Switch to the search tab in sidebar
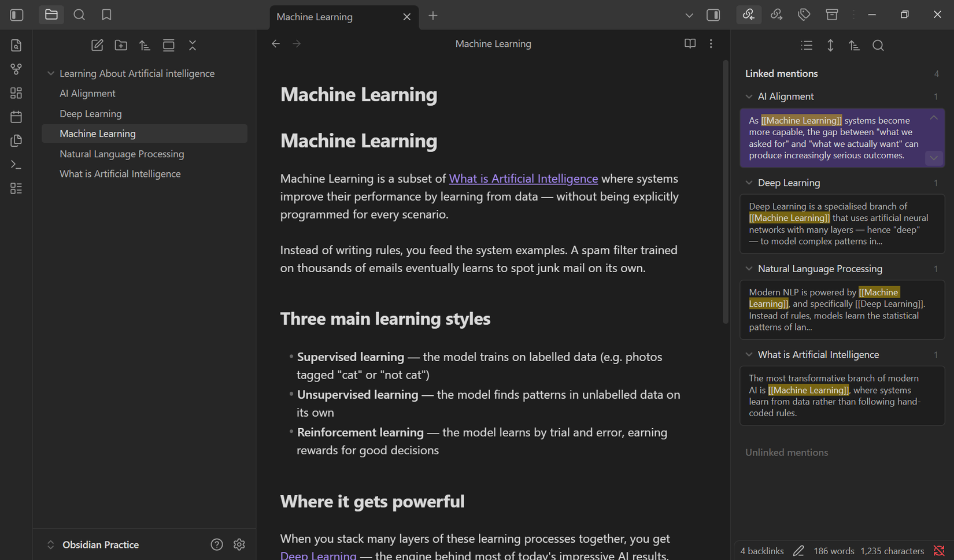 coord(79,15)
